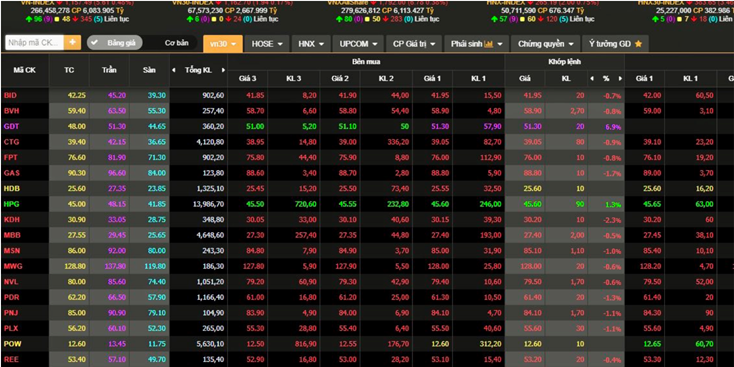Select the PLX stock symbol
Viewport: 734px width, 367px height.
point(11,328)
